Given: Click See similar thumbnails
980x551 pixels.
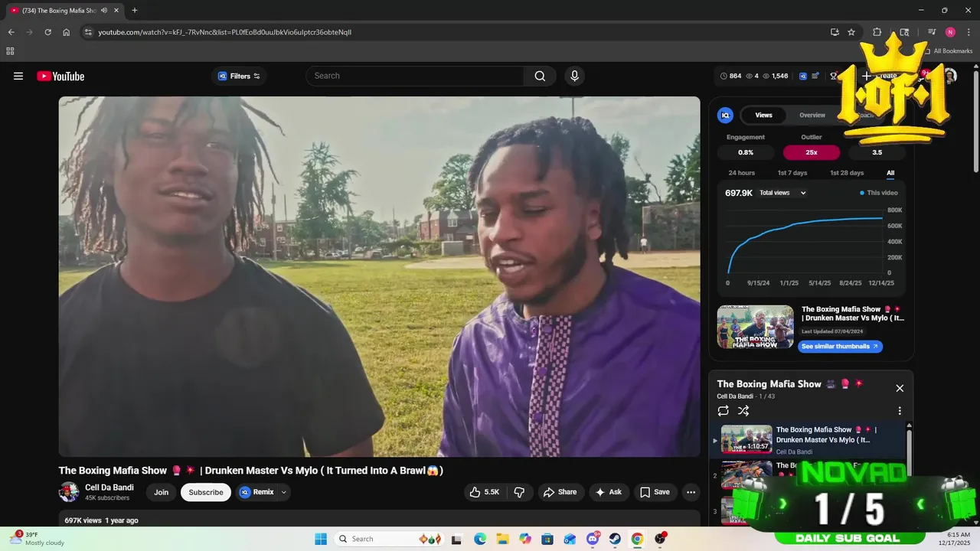Looking at the screenshot, I should (840, 347).
